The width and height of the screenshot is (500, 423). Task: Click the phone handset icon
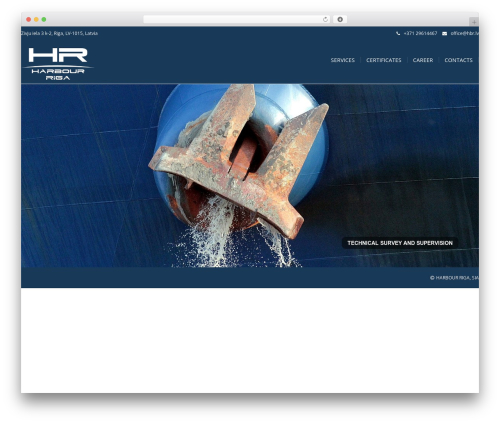click(x=398, y=33)
